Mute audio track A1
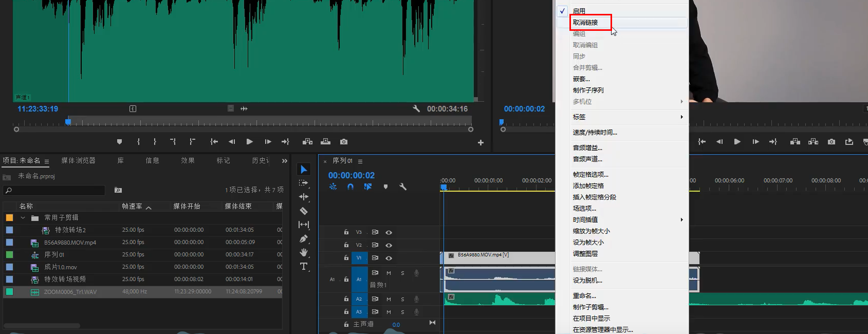Viewport: 868px width, 334px height. (389, 273)
